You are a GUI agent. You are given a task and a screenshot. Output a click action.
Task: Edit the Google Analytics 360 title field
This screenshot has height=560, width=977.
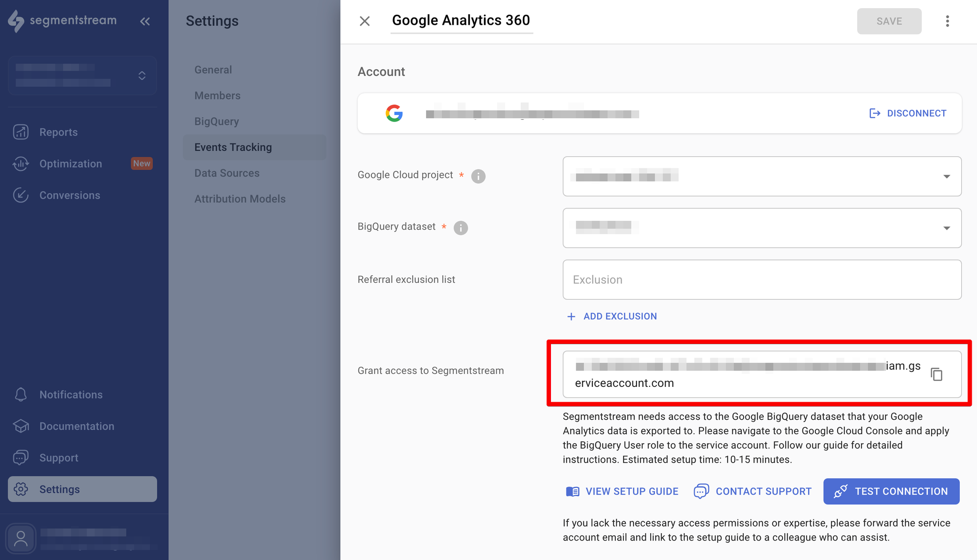coord(461,21)
